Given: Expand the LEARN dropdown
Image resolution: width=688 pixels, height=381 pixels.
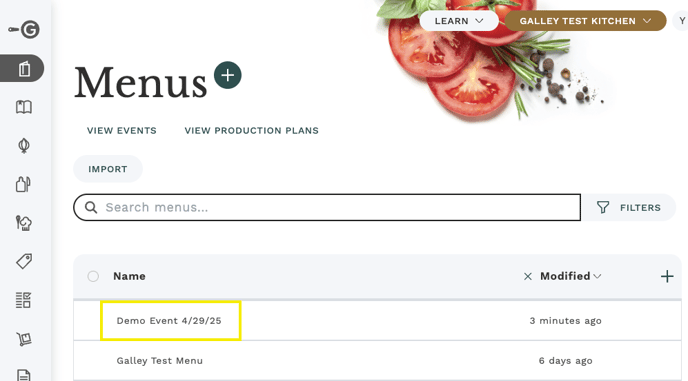Looking at the screenshot, I should point(459,21).
